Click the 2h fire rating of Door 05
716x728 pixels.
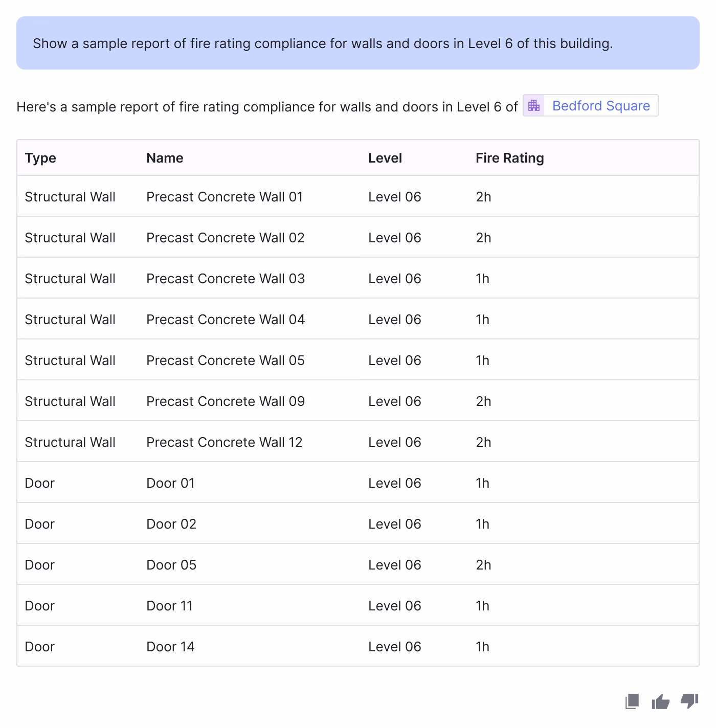(x=483, y=565)
